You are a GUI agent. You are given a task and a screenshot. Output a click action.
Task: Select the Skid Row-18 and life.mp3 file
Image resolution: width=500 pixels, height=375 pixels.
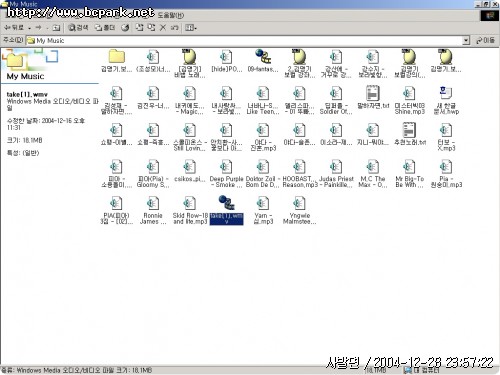[x=190, y=210]
